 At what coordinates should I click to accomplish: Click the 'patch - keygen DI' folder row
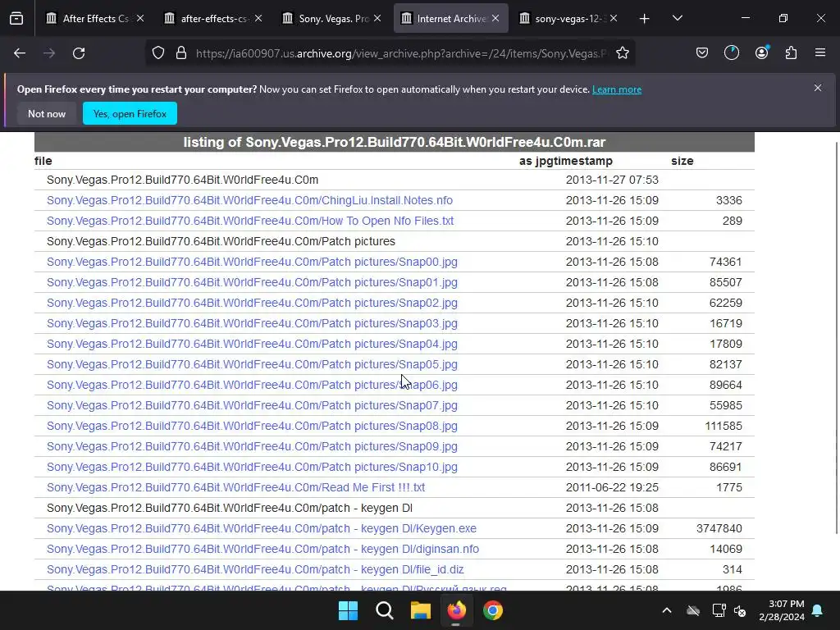(230, 508)
